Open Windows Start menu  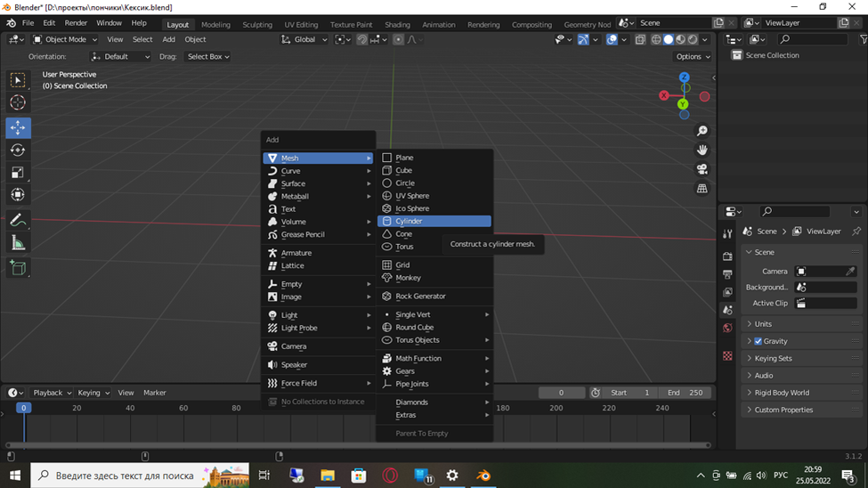(15, 476)
